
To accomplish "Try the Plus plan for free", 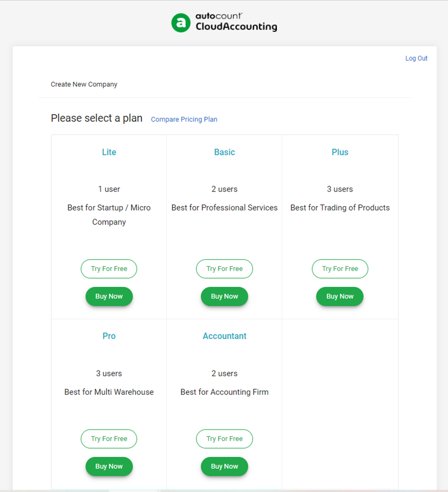I will pos(340,269).
